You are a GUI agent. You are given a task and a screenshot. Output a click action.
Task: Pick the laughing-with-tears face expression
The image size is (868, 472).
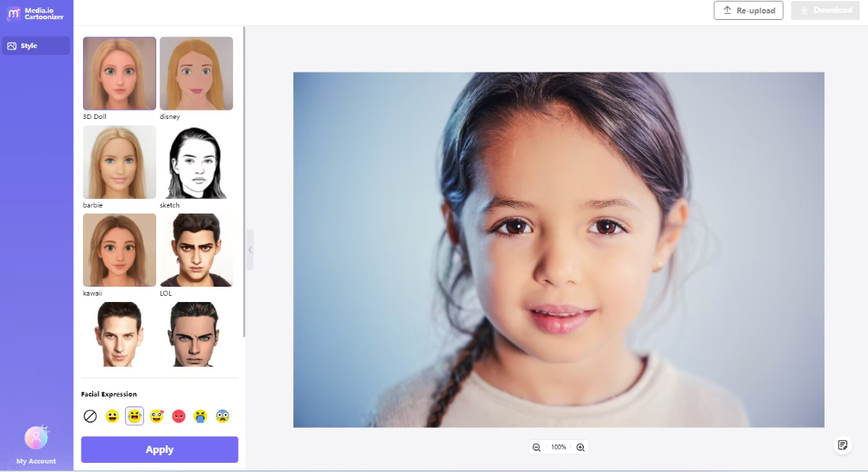tap(135, 416)
